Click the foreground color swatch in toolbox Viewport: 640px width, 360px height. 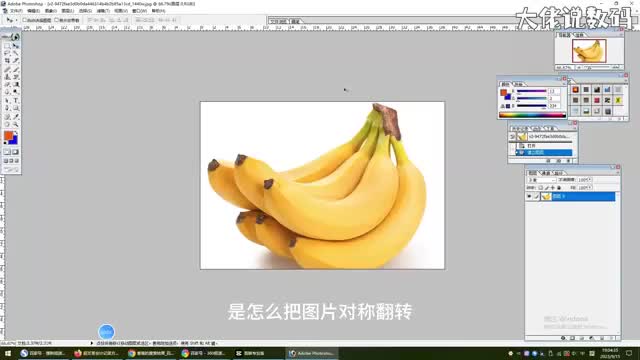point(8,136)
